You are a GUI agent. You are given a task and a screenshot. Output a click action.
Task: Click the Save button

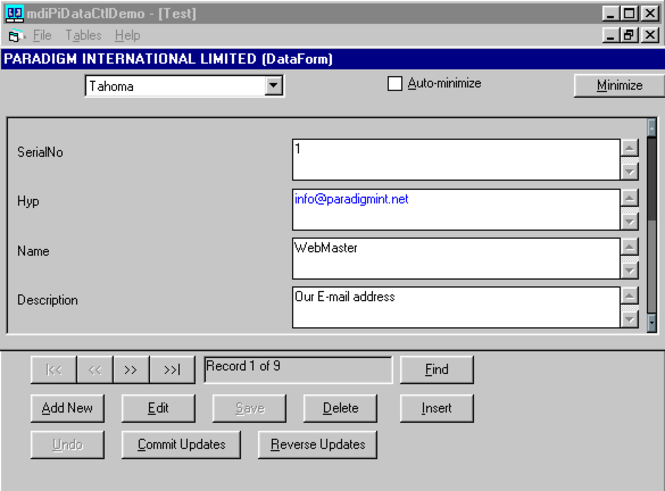(x=249, y=408)
